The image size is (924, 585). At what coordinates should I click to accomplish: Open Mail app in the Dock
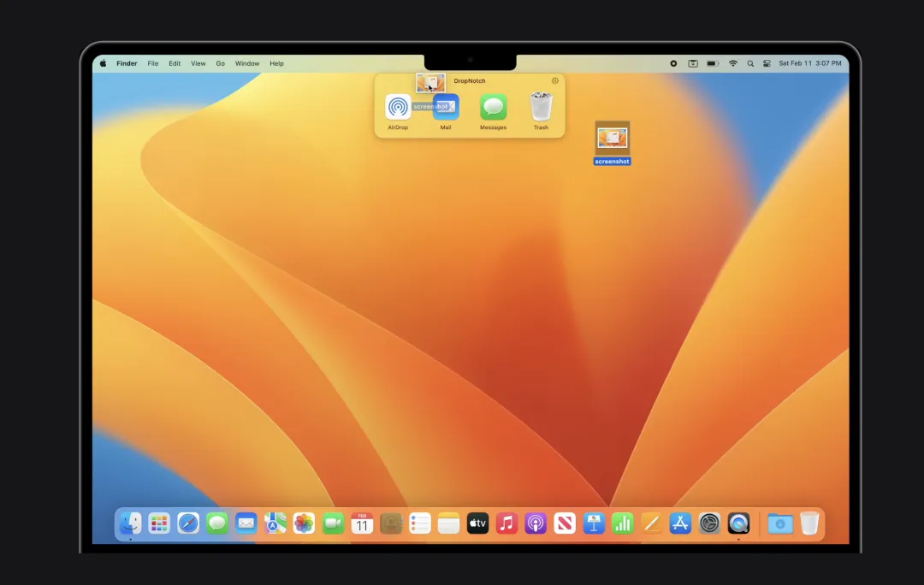246,523
